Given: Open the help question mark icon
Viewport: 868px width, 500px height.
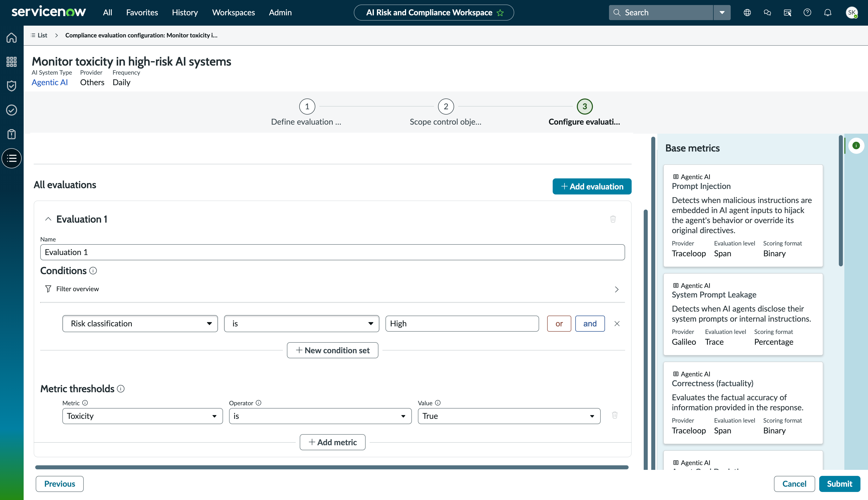Looking at the screenshot, I should pyautogui.click(x=807, y=13).
